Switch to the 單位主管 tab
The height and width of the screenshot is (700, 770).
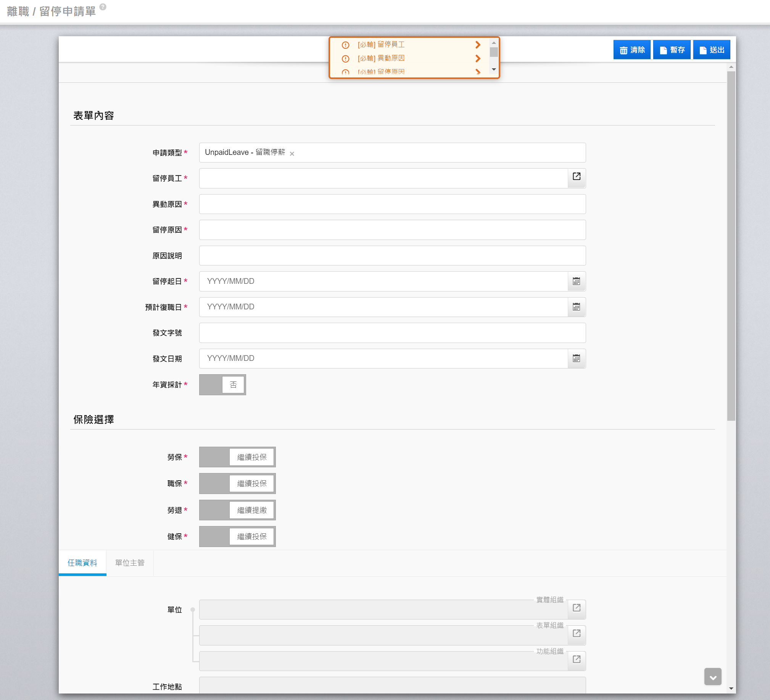coord(129,563)
